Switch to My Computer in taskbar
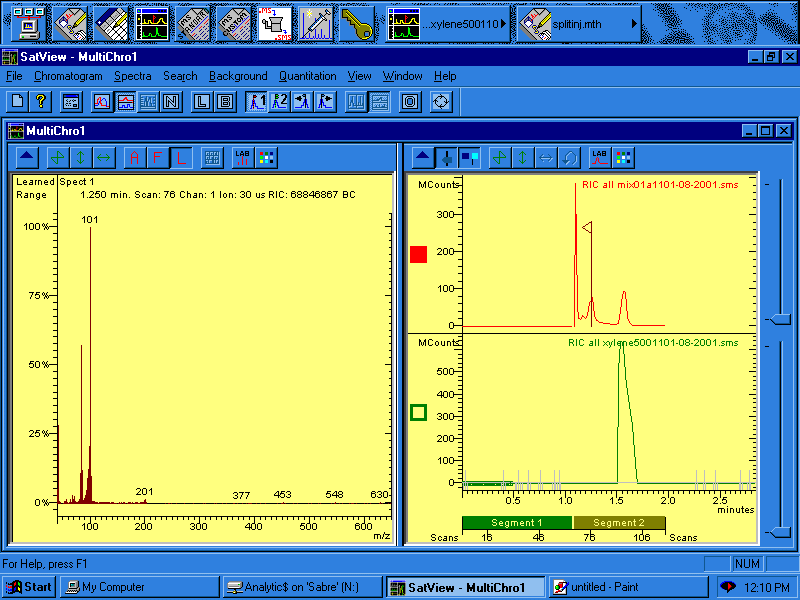 coord(140,587)
